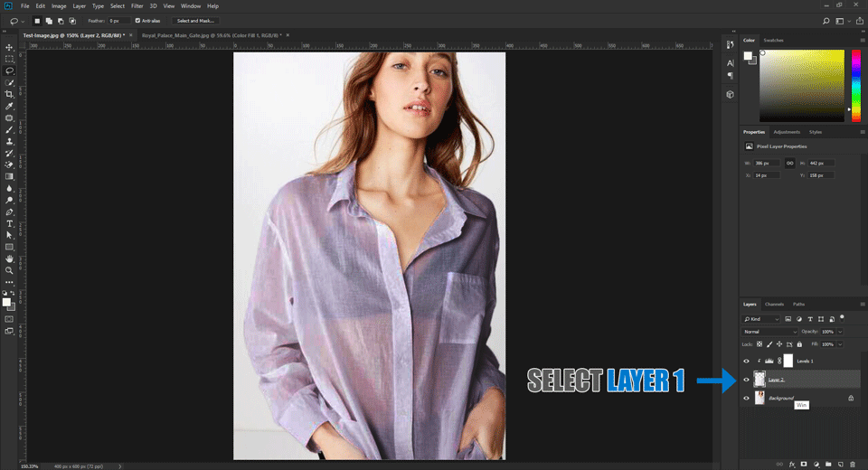This screenshot has width=868, height=470.
Task: Select the Path Selection tool
Action: tap(9, 235)
